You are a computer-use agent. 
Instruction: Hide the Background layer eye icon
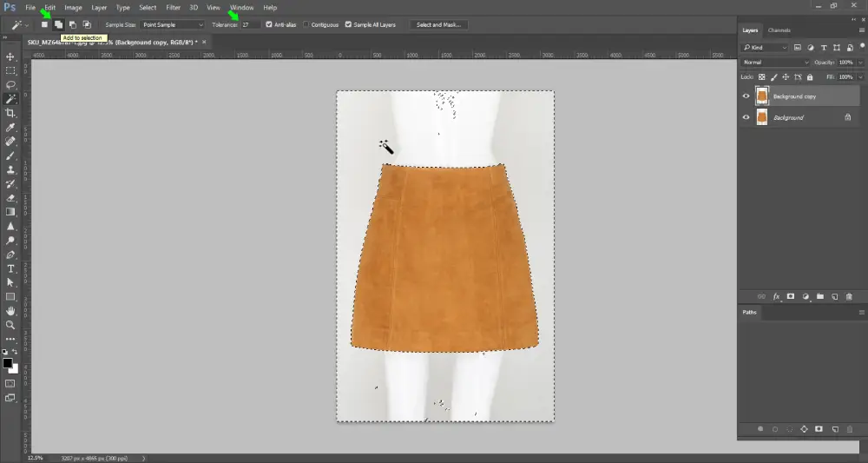[x=746, y=117]
